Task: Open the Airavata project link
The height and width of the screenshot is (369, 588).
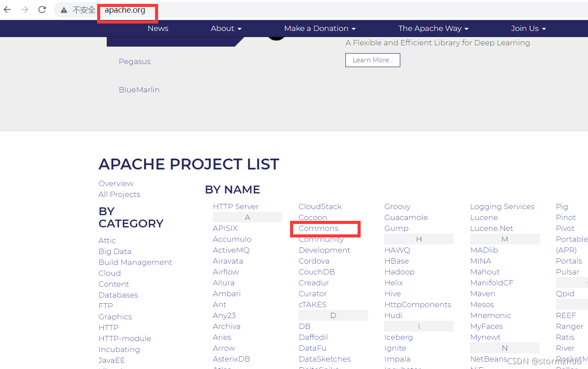Action: (x=228, y=261)
